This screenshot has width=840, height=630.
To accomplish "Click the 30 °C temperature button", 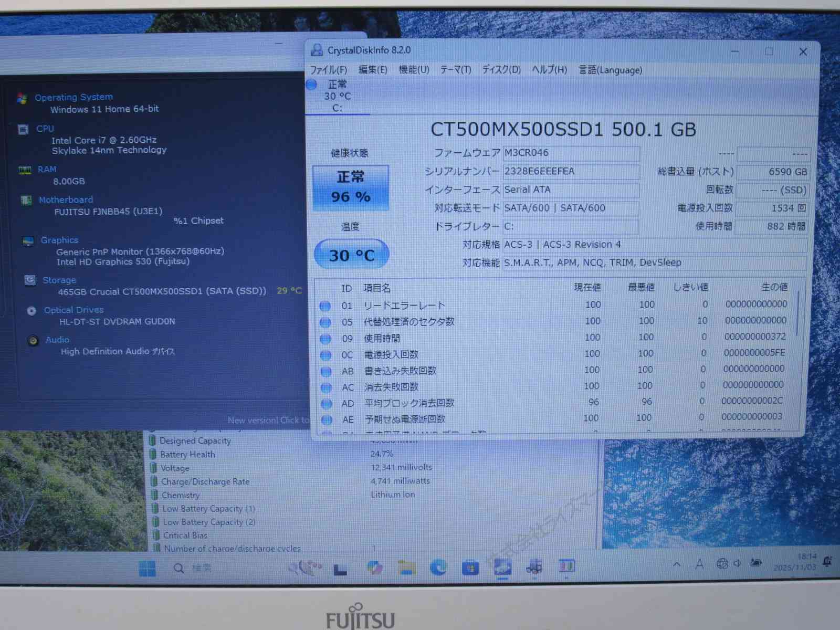I will (x=351, y=255).
